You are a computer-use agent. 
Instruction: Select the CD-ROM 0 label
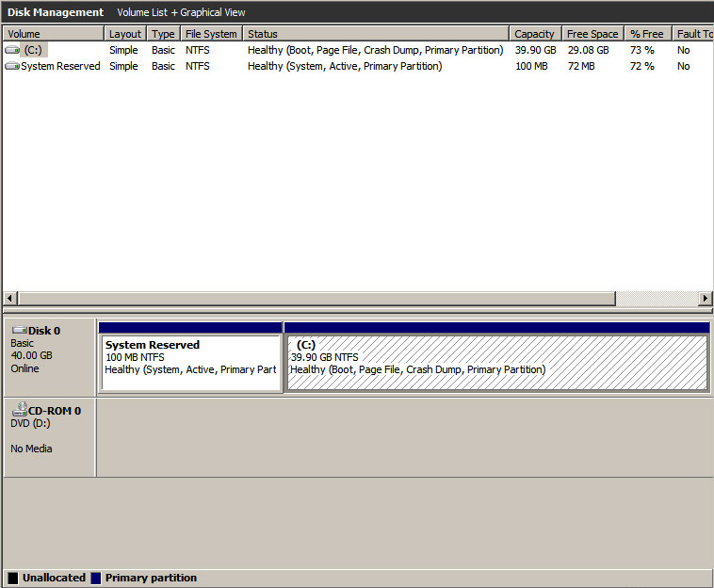coord(55,411)
